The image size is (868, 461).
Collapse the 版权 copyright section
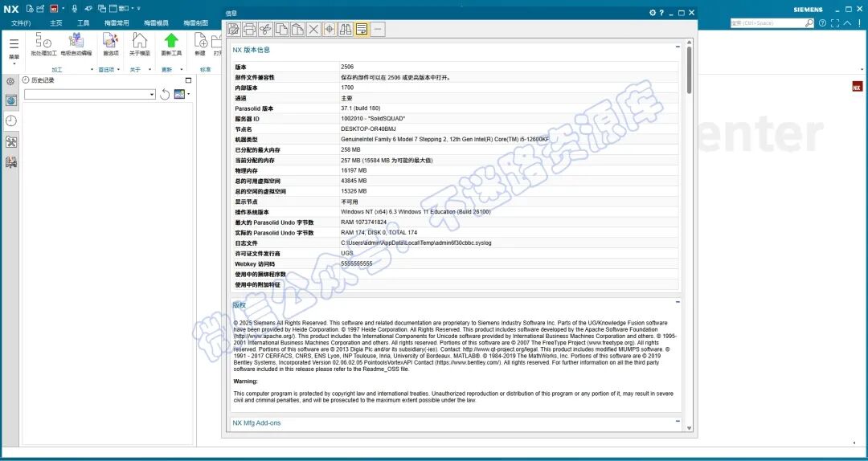(x=678, y=302)
